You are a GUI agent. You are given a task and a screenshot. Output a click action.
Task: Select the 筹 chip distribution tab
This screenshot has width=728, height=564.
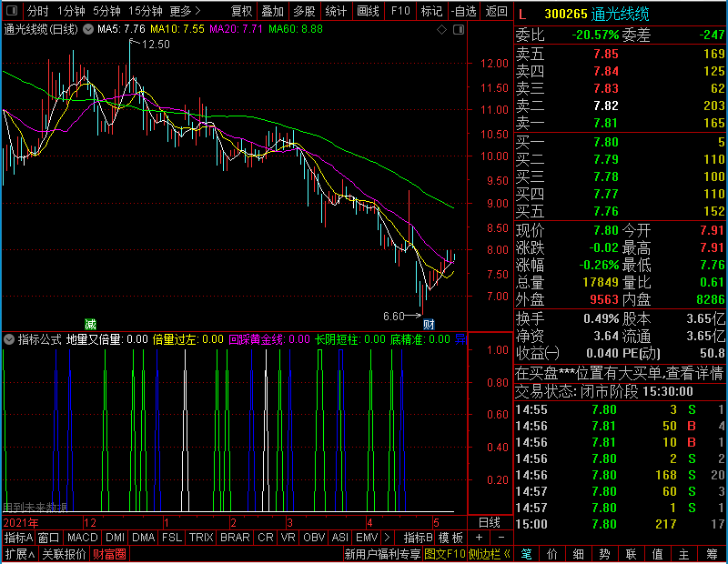[x=713, y=554]
